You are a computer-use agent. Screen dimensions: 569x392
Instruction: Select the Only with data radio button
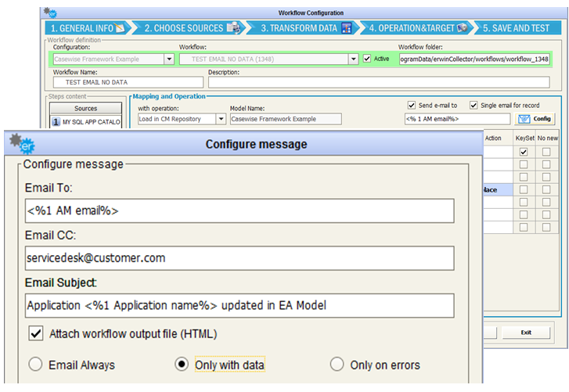[182, 364]
